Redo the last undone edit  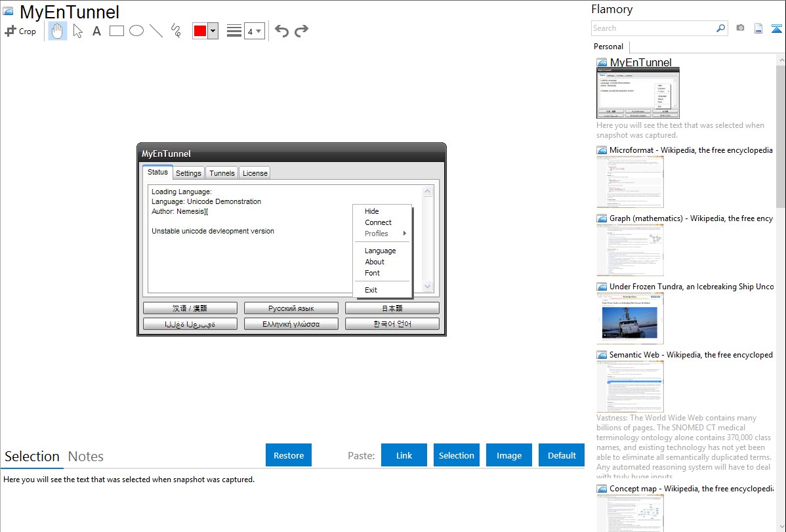pos(301,31)
